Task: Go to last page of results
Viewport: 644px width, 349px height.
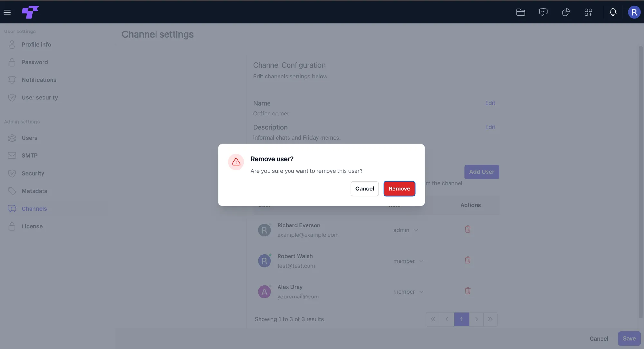Action: (490, 319)
